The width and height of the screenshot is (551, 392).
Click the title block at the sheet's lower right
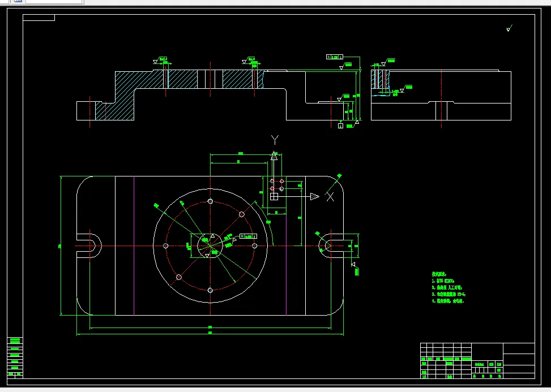[x=477, y=361]
